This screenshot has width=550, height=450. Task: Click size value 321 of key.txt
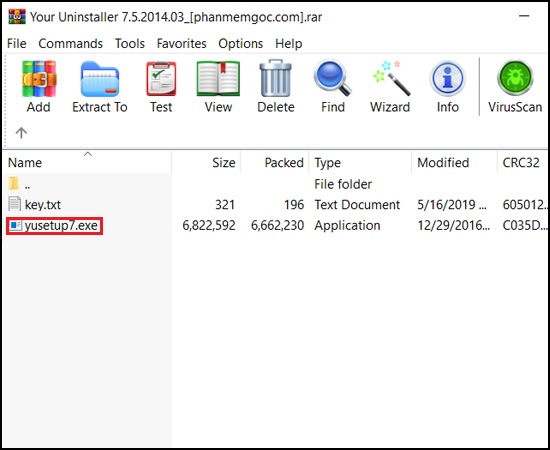coord(225,204)
